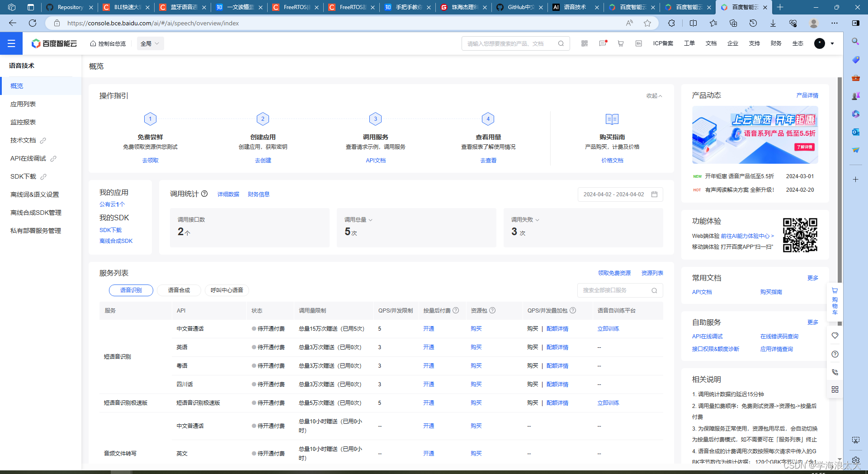Collapse the guide with 收起
The width and height of the screenshot is (868, 474).
pos(654,96)
